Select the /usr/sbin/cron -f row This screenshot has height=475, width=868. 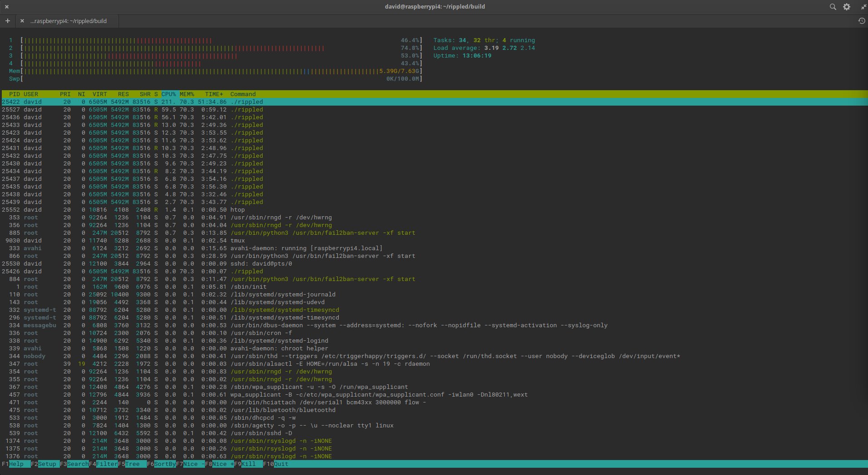pos(434,333)
